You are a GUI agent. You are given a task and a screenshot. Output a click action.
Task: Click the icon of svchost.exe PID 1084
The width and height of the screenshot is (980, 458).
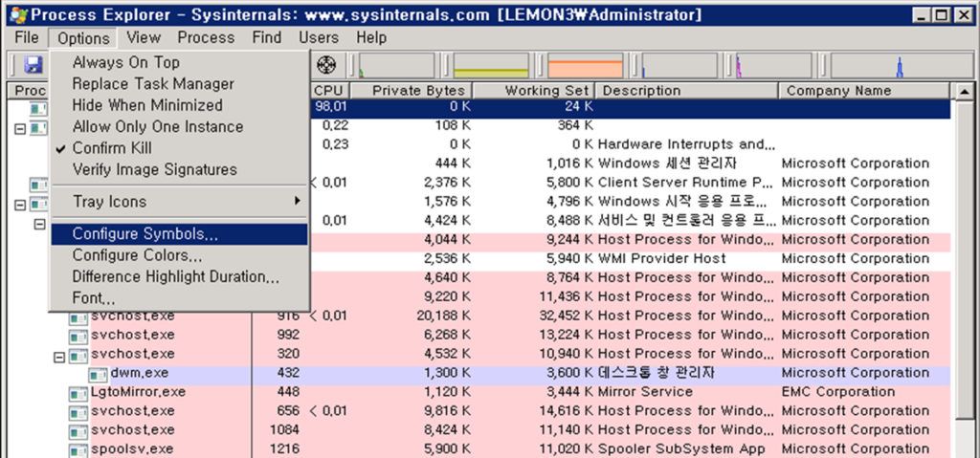click(78, 432)
